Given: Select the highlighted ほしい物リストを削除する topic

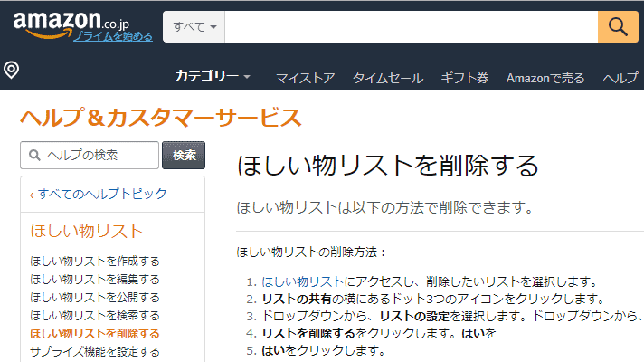Looking at the screenshot, I should click(94, 333).
